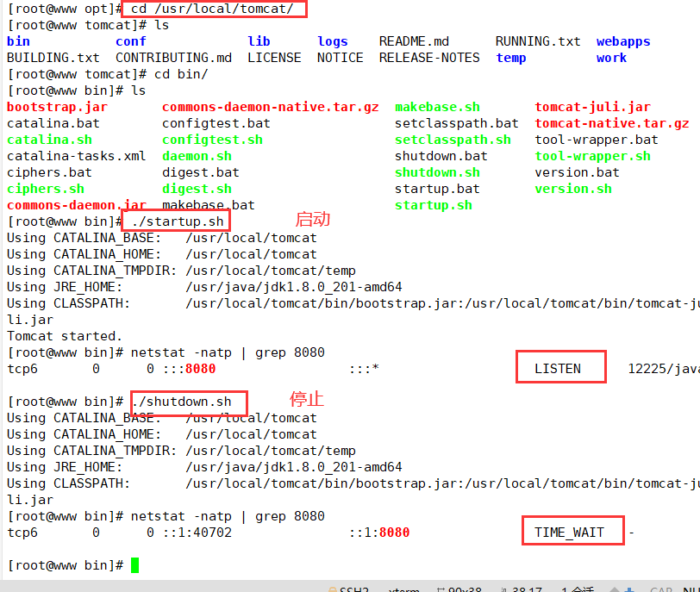Select green catalina.sh in the bin listing
Image resolution: width=700 pixels, height=592 pixels.
tap(49, 140)
